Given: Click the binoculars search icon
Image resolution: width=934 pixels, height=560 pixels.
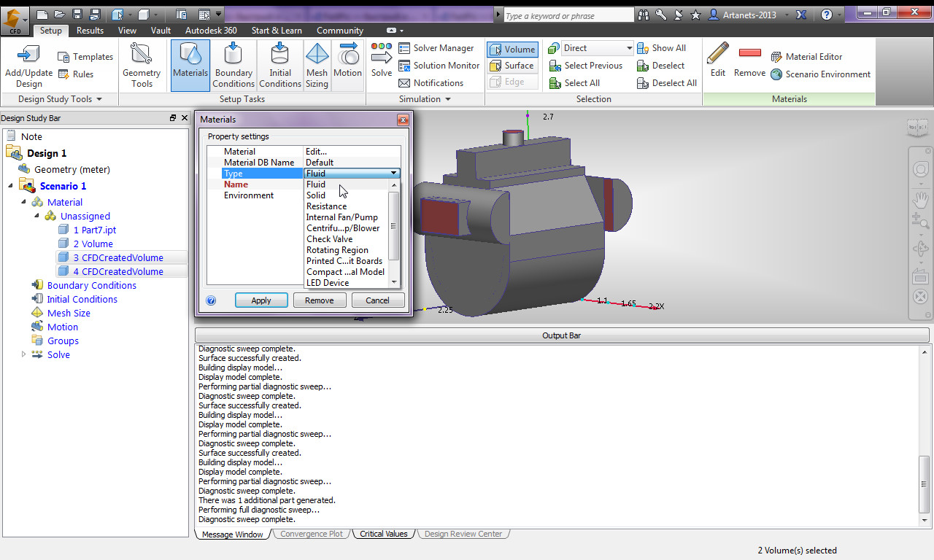Looking at the screenshot, I should pos(644,15).
